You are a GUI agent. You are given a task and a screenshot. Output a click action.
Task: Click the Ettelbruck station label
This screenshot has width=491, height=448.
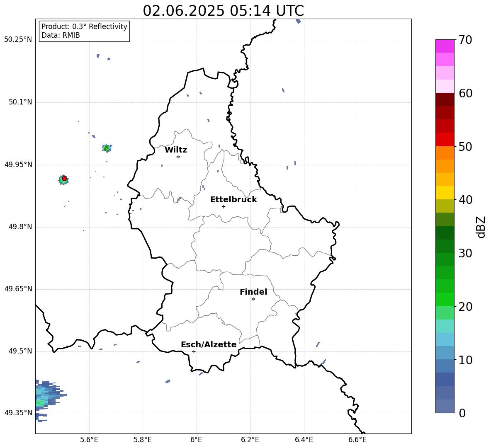233,200
